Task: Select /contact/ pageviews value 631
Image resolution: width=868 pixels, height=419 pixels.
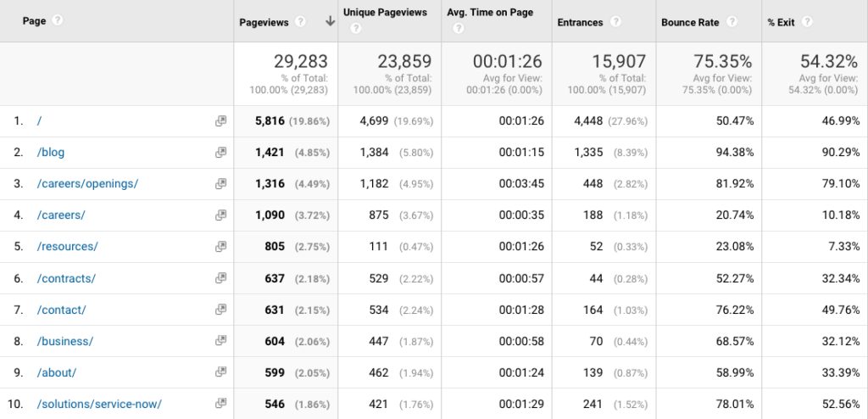Action: [275, 310]
